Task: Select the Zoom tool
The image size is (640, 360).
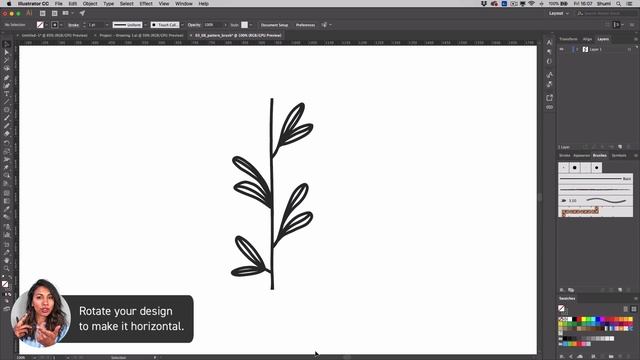Action: (7, 268)
